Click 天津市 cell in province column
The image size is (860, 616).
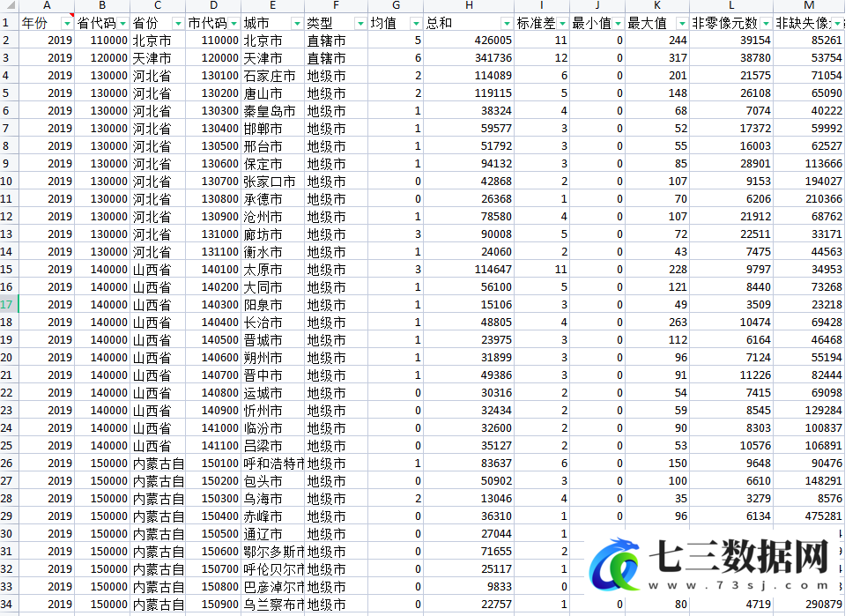click(x=158, y=58)
